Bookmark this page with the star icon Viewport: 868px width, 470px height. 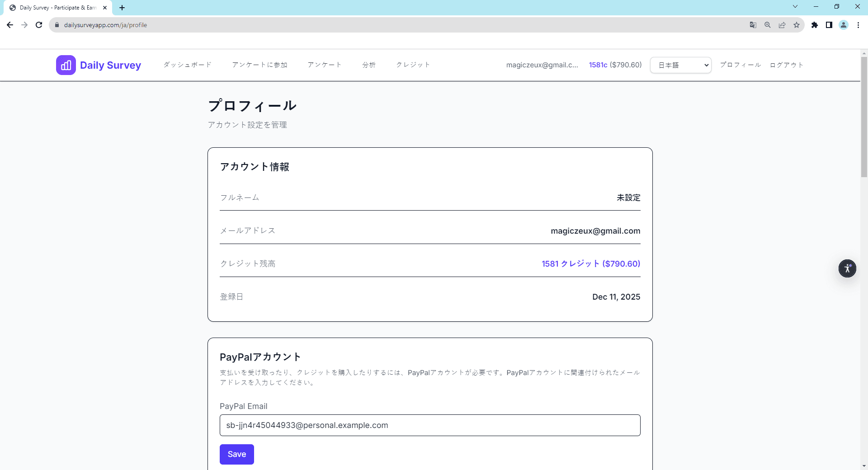point(797,25)
